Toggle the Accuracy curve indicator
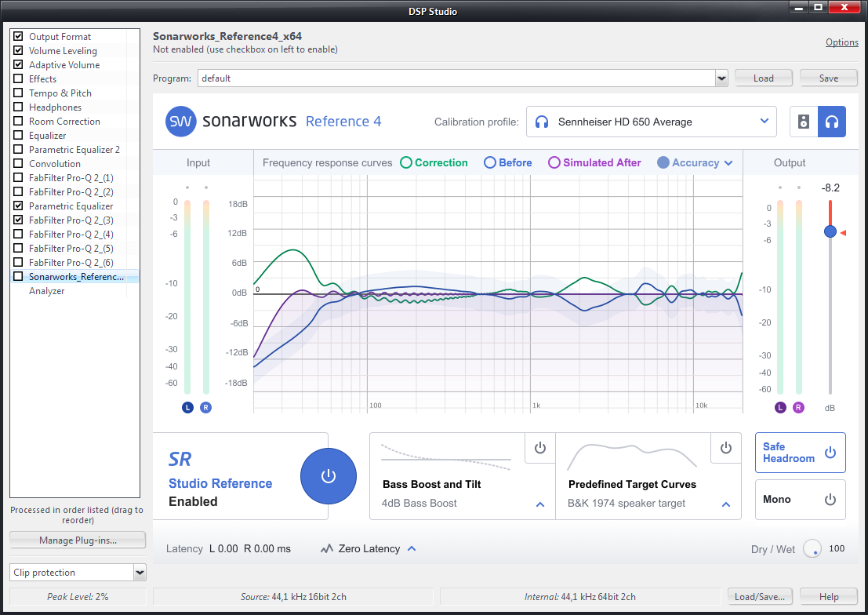The width and height of the screenshot is (868, 615). pyautogui.click(x=663, y=162)
